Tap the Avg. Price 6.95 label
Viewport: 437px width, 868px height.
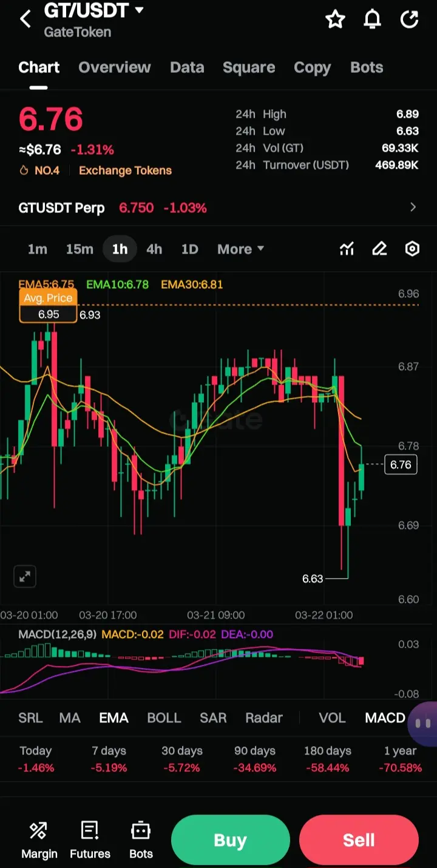[x=48, y=306]
